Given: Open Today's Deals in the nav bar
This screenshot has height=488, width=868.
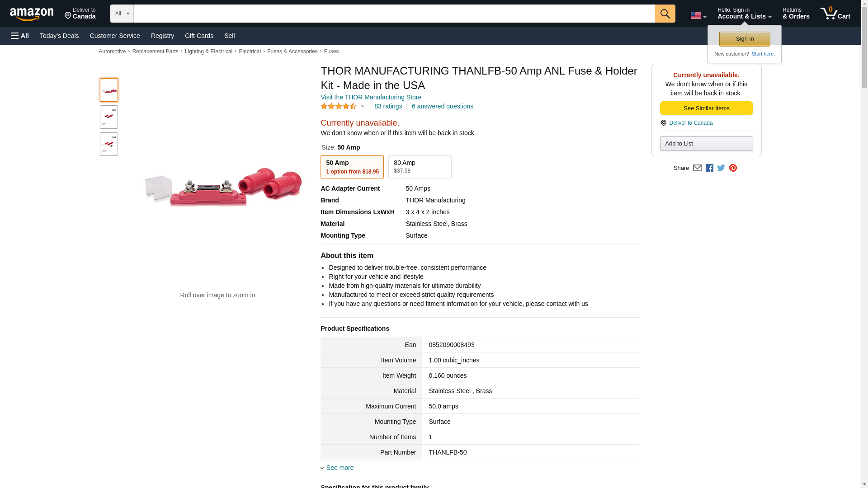Looking at the screenshot, I should tap(59, 36).
